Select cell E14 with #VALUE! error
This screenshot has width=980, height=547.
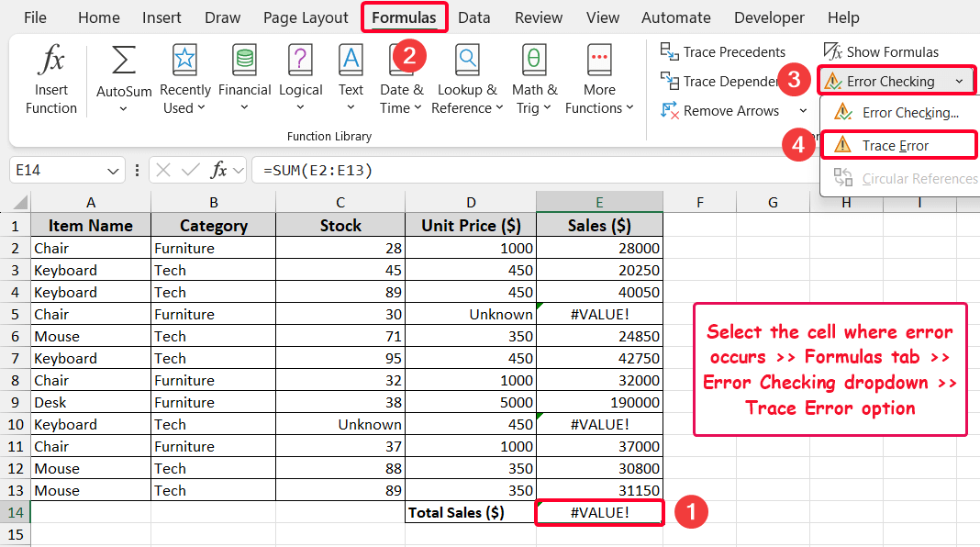click(599, 512)
